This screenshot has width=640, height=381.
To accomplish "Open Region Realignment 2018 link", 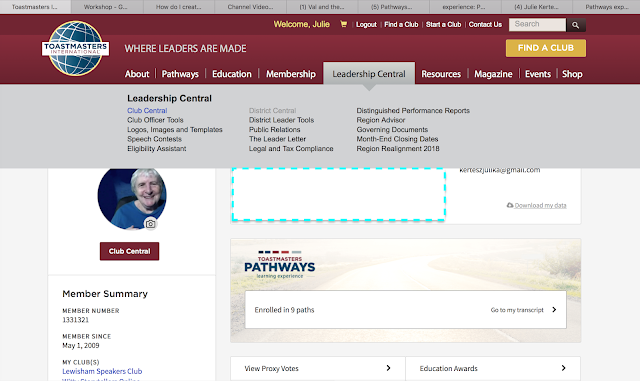I will [398, 149].
